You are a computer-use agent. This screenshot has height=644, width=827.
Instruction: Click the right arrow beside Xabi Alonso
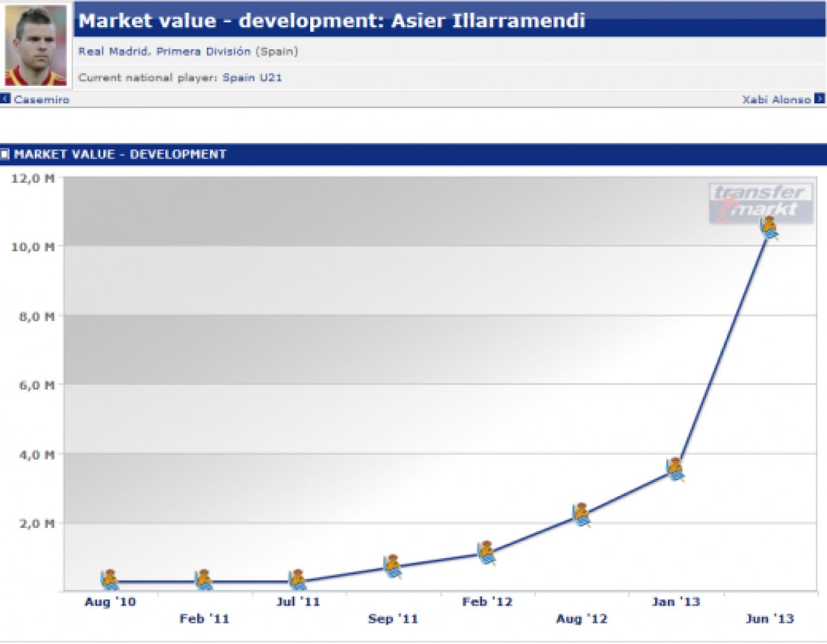[819, 99]
